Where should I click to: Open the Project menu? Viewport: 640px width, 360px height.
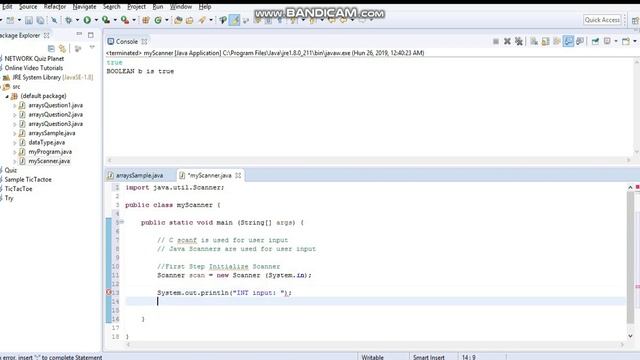click(136, 7)
